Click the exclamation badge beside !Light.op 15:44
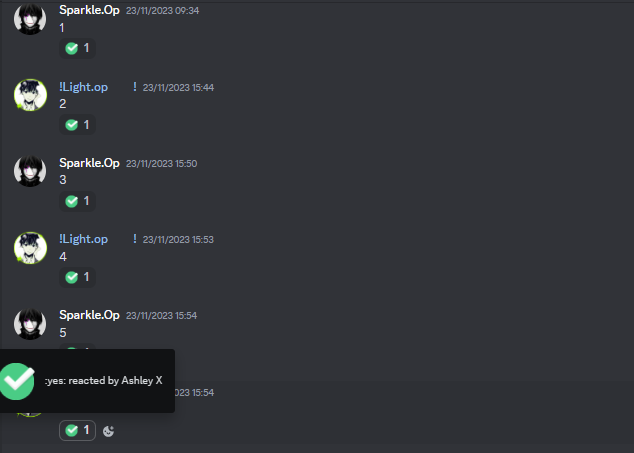 pyautogui.click(x=135, y=87)
